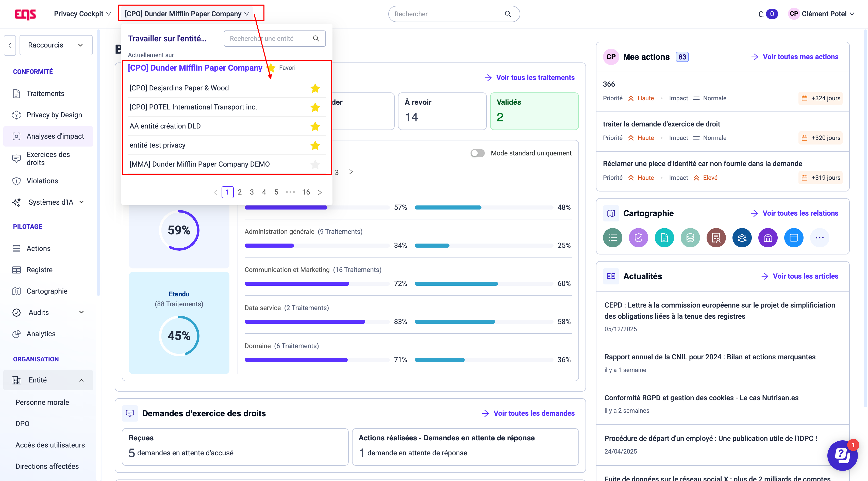This screenshot has width=868, height=481.
Task: Open Exercices des droits in sidebar
Action: pyautogui.click(x=48, y=159)
